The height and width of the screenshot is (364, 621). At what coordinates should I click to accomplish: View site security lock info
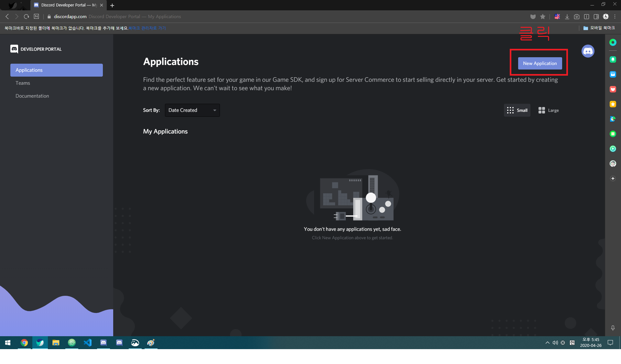[x=49, y=16]
